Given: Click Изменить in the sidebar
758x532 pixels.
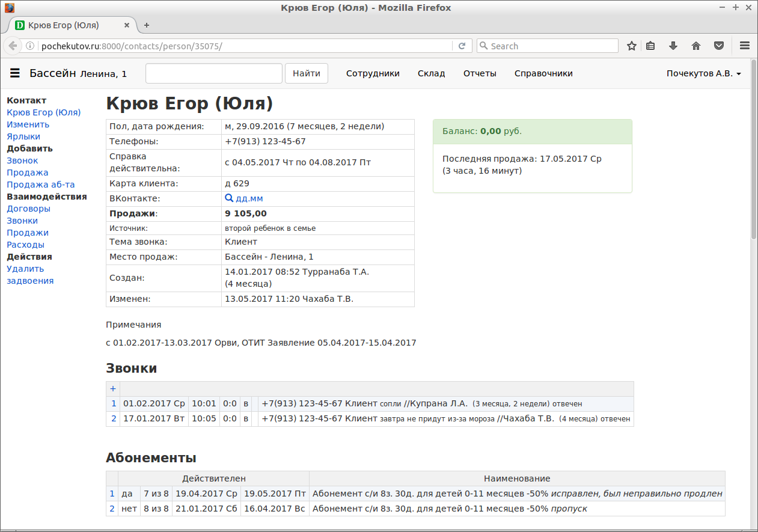Looking at the screenshot, I should click(x=28, y=124).
